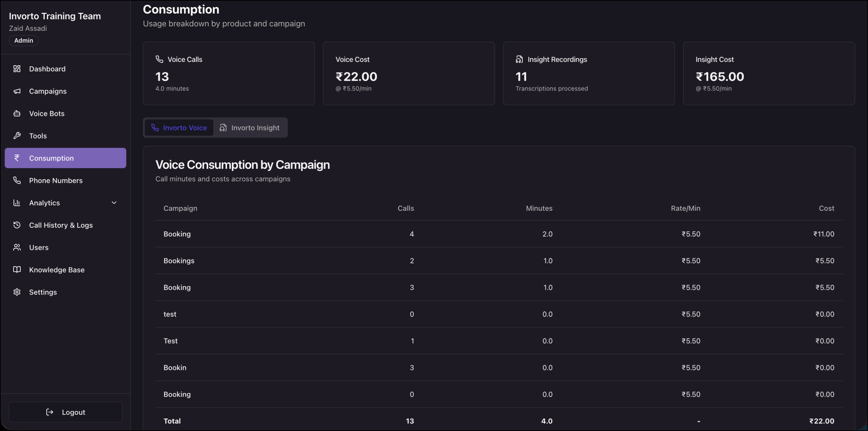
Task: Click the 2.0 minutes cell
Action: coord(547,234)
